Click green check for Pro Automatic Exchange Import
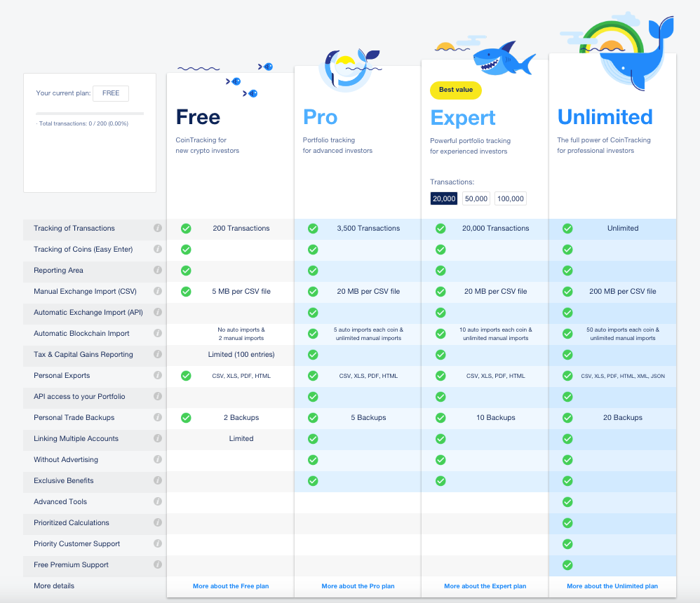Image resolution: width=700 pixels, height=603 pixels. tap(313, 313)
